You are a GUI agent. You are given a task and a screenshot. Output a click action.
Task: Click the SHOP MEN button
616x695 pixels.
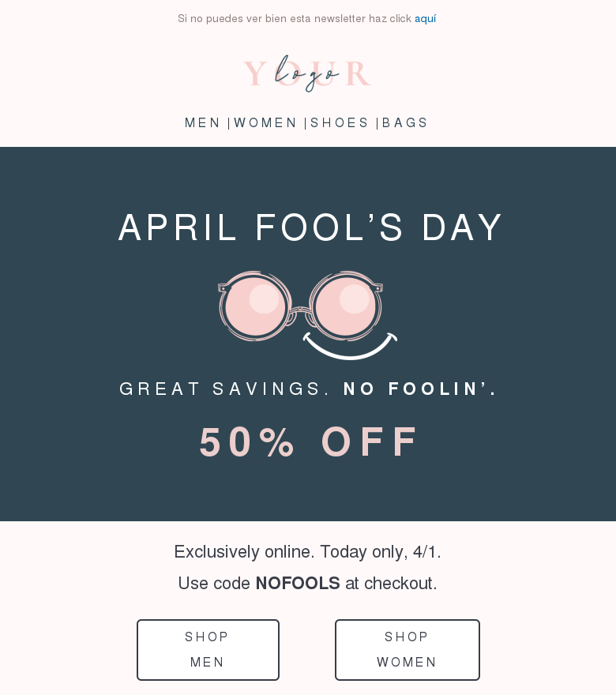pos(208,649)
